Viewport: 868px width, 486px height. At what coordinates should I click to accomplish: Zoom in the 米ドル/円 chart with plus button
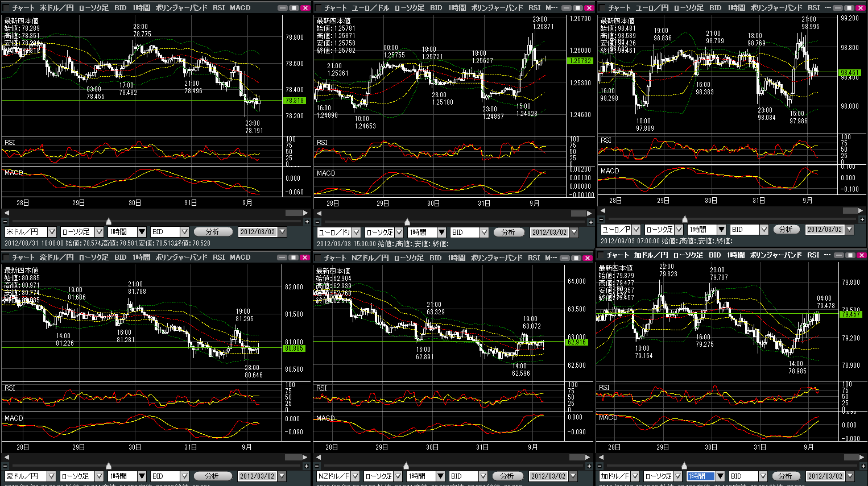coord(307,222)
